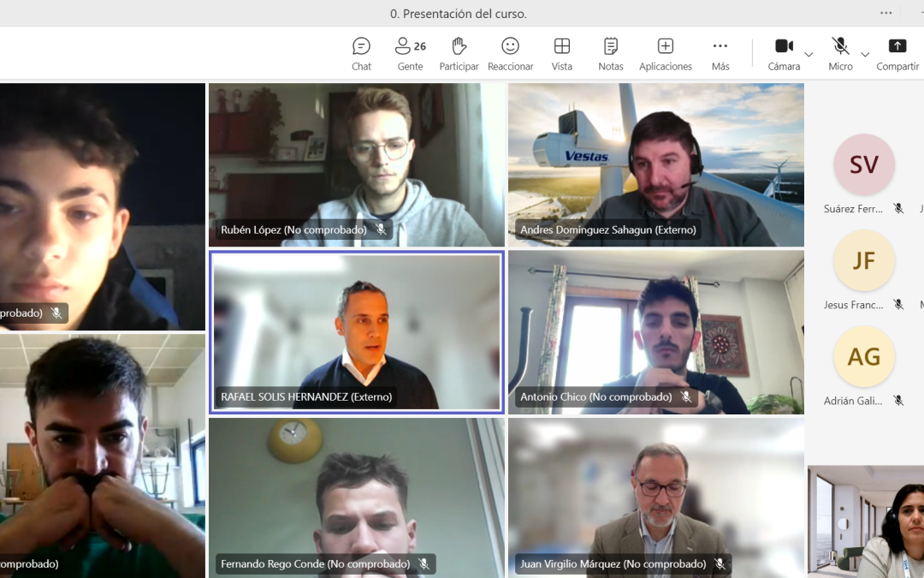The image size is (924, 578).
Task: Show the Gente participants list
Action: coord(410,54)
